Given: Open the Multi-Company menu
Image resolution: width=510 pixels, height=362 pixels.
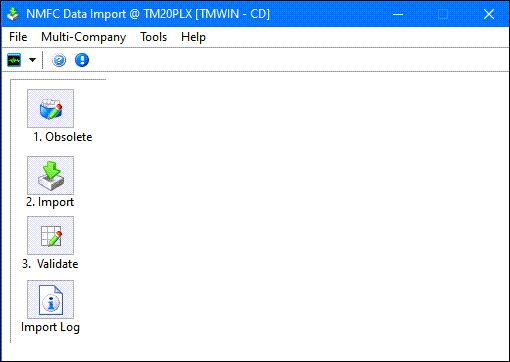Looking at the screenshot, I should (83, 37).
